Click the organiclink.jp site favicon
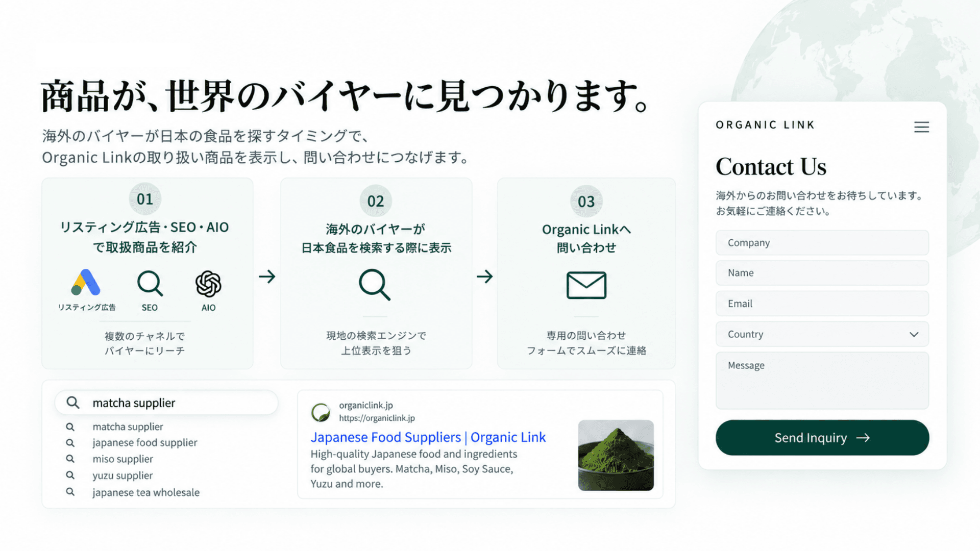This screenshot has height=551, width=980. point(321,412)
